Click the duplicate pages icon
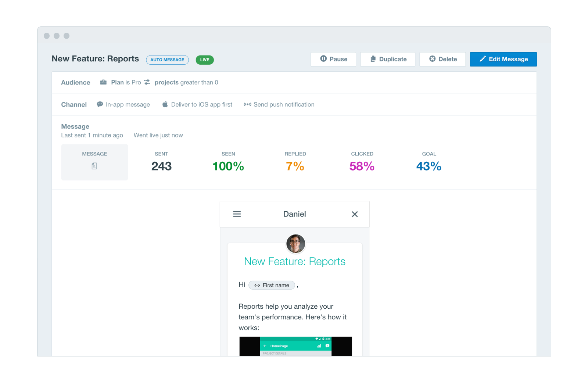The image size is (588, 366). coord(373,59)
